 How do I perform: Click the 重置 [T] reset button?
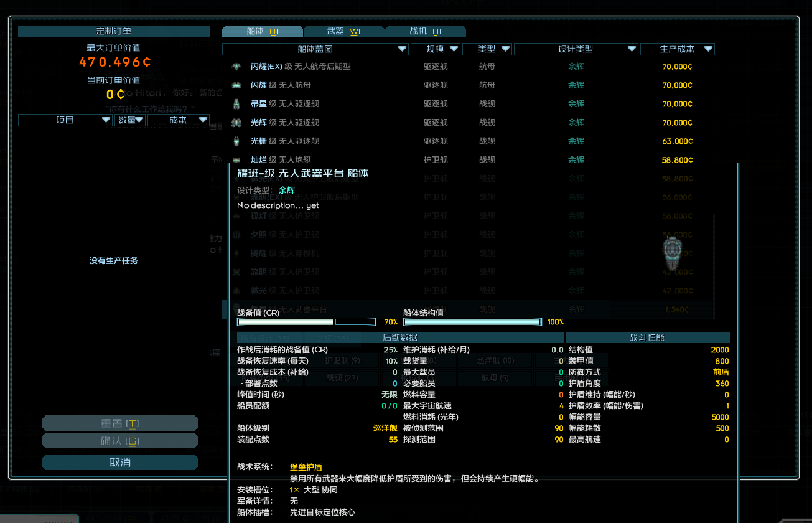tap(119, 423)
